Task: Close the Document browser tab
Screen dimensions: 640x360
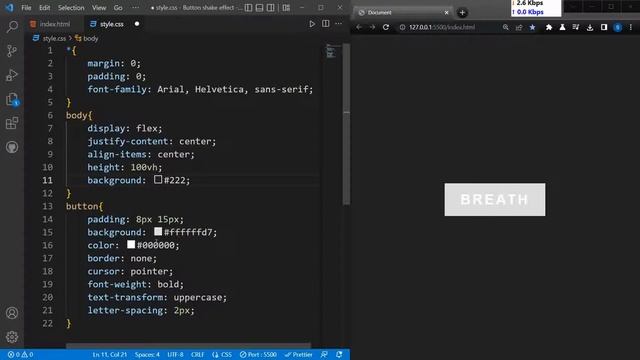Action: click(x=446, y=13)
